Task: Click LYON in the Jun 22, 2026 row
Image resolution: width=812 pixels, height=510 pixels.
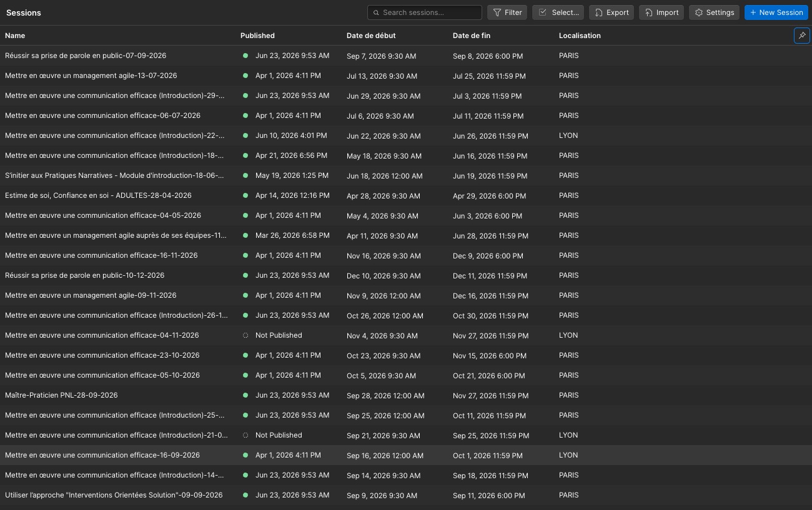Action: coord(568,135)
